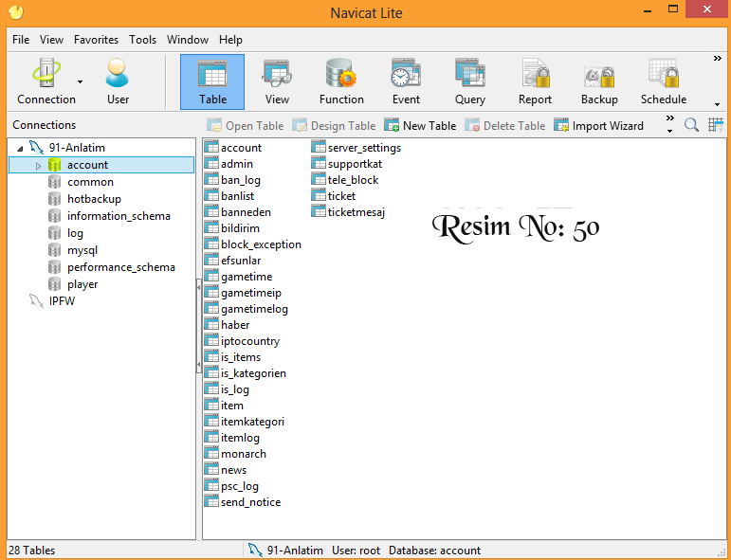
Task: Switch to the View objects icon
Action: 277,81
